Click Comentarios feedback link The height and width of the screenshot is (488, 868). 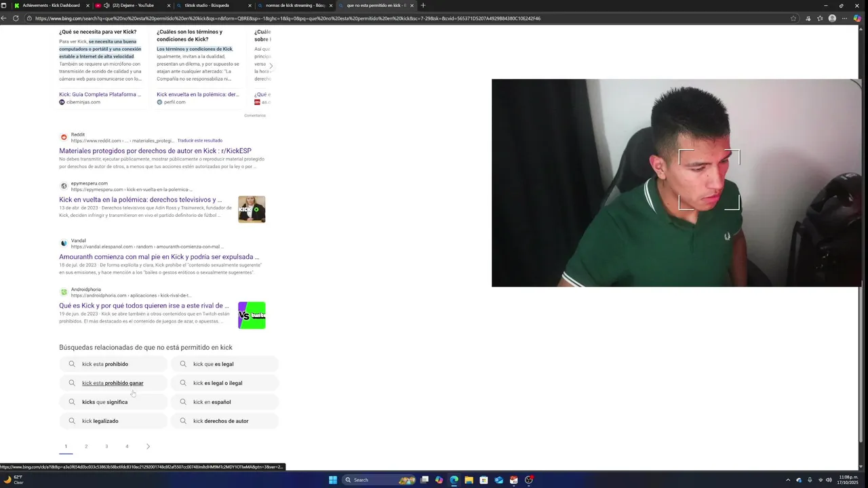(x=255, y=115)
